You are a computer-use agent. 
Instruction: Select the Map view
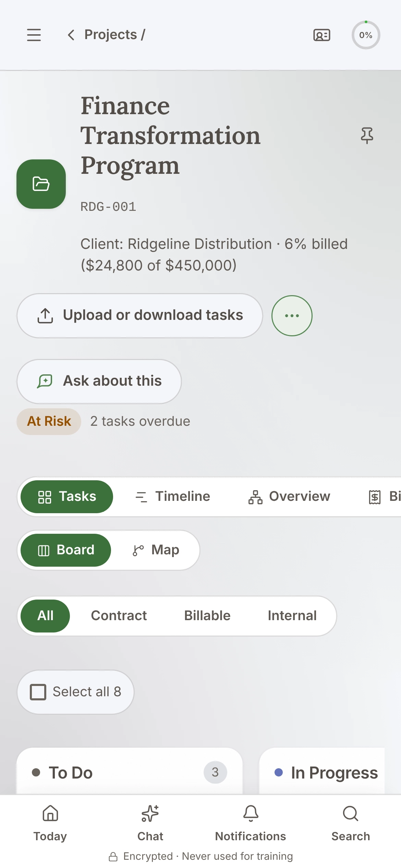click(x=156, y=550)
